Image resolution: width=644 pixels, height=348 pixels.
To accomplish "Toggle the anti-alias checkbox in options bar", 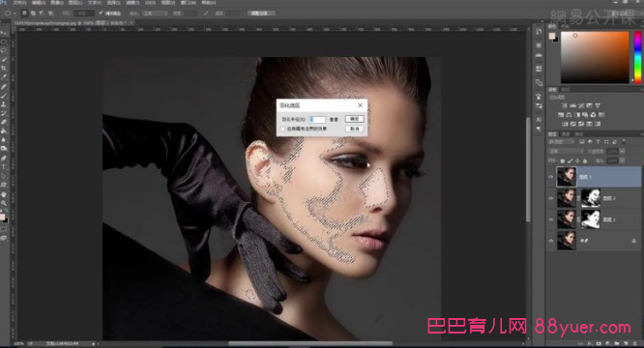I will click(101, 14).
